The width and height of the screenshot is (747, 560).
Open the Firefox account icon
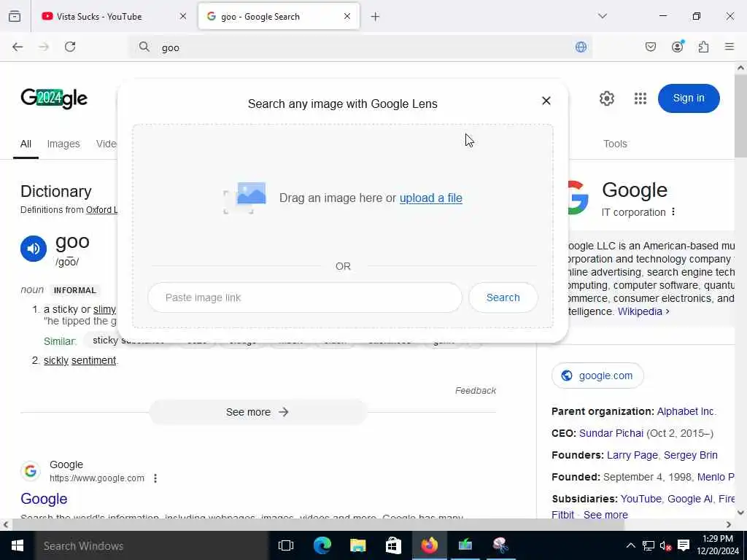pyautogui.click(x=677, y=46)
